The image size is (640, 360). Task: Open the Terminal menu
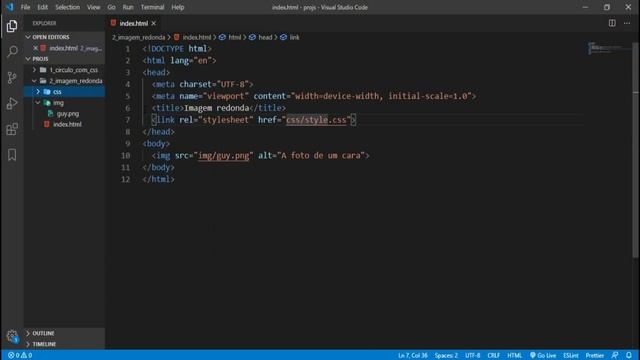click(x=152, y=7)
